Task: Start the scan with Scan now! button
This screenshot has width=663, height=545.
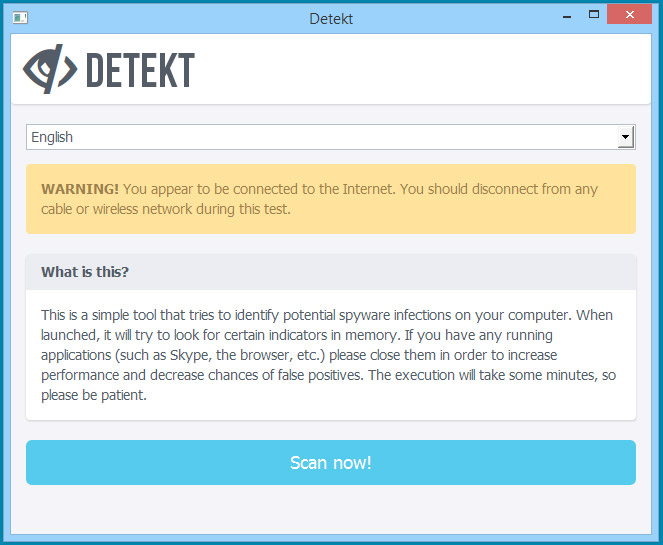Action: (x=330, y=462)
